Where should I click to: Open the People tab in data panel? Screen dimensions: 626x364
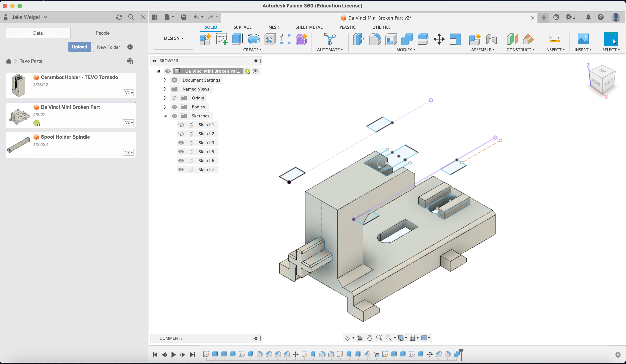(103, 33)
